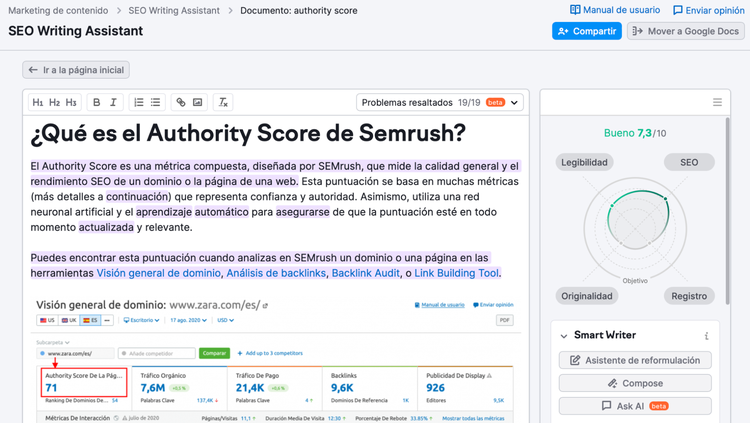Collapse the Smart Writer section
This screenshot has height=423, width=750.
pyautogui.click(x=564, y=336)
